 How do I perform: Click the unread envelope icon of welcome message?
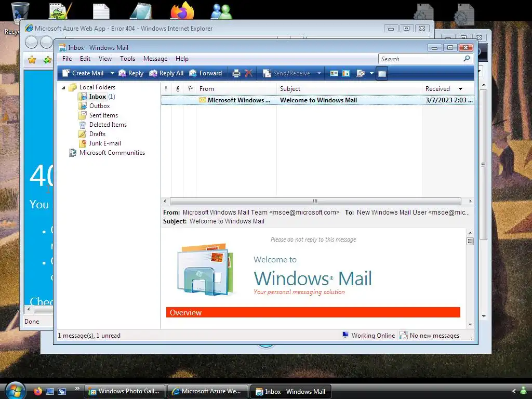click(203, 100)
